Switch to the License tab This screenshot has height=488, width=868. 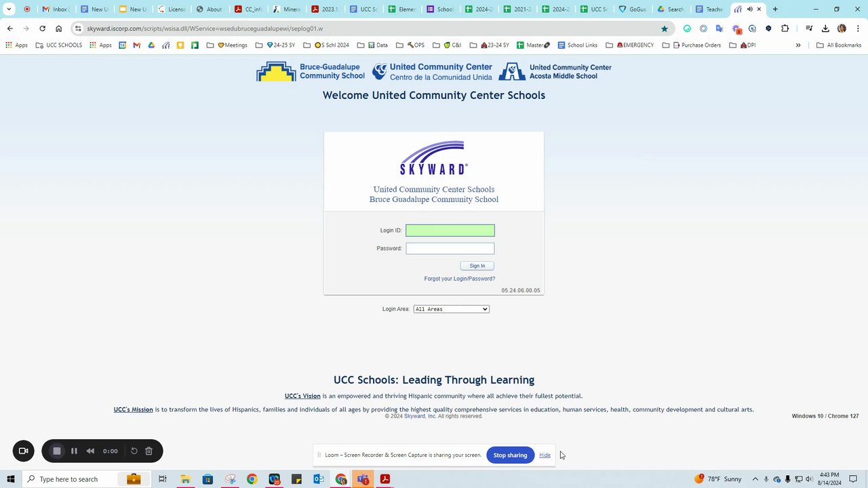[x=172, y=9]
